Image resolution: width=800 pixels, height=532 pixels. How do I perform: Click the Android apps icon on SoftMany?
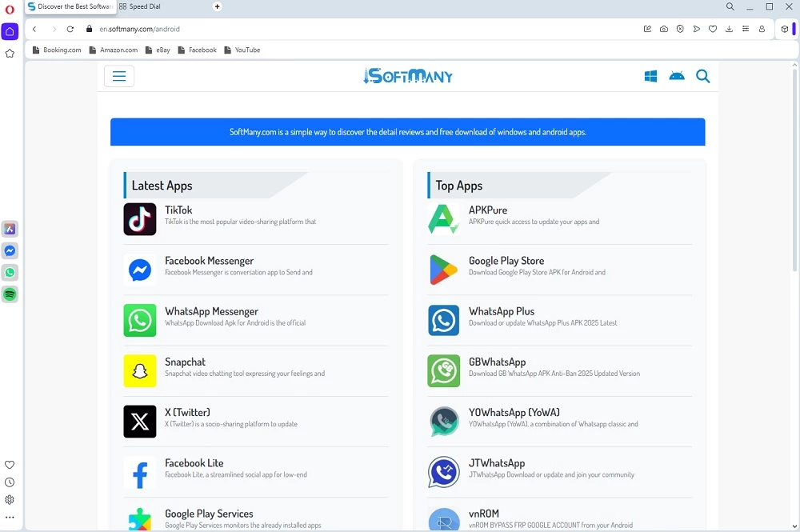677,76
